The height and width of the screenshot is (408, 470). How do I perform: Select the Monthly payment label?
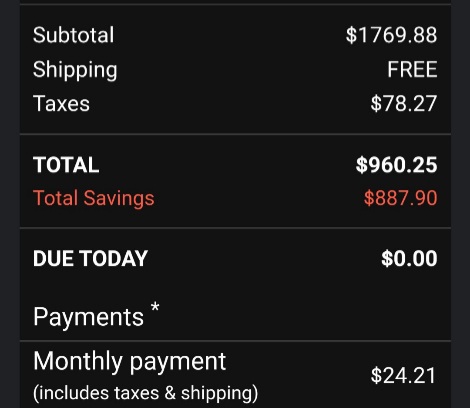(x=130, y=362)
